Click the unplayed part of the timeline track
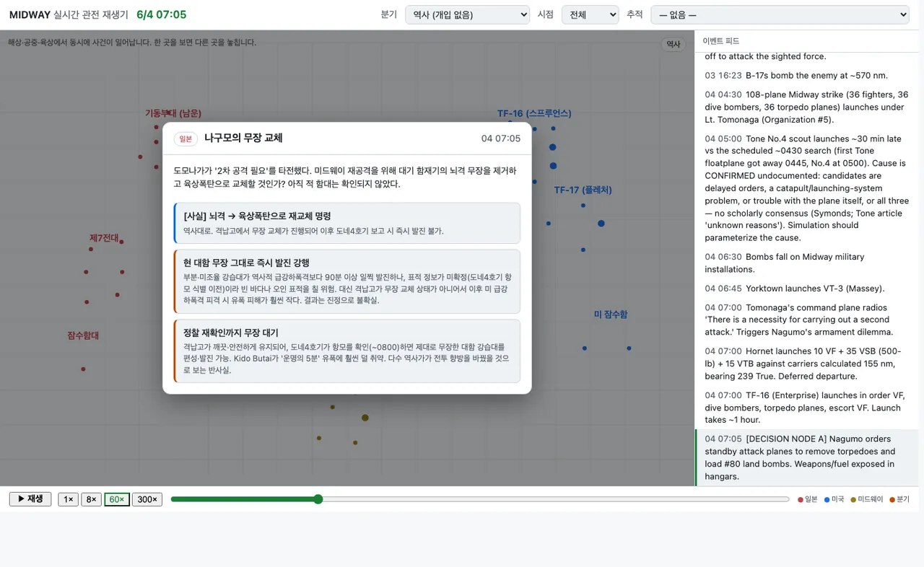Image resolution: width=924 pixels, height=567 pixels. coord(556,499)
